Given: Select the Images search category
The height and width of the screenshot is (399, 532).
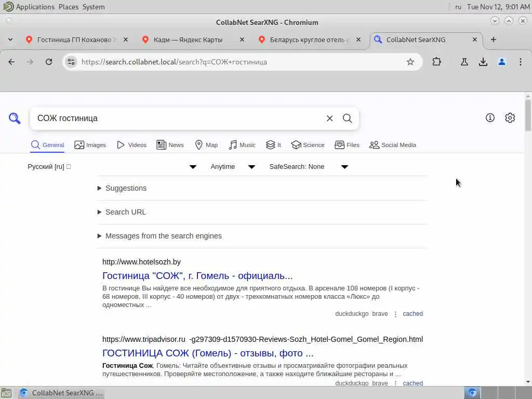Looking at the screenshot, I should point(90,145).
